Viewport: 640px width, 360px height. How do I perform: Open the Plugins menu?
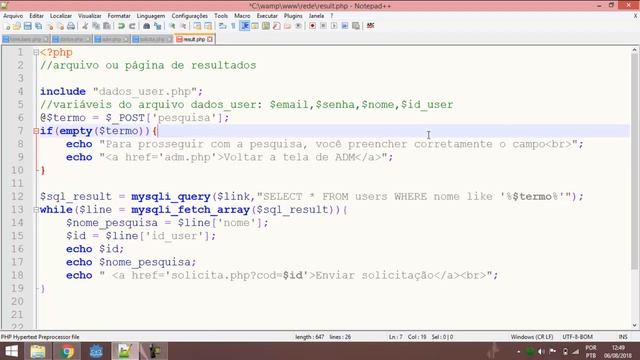[293, 16]
